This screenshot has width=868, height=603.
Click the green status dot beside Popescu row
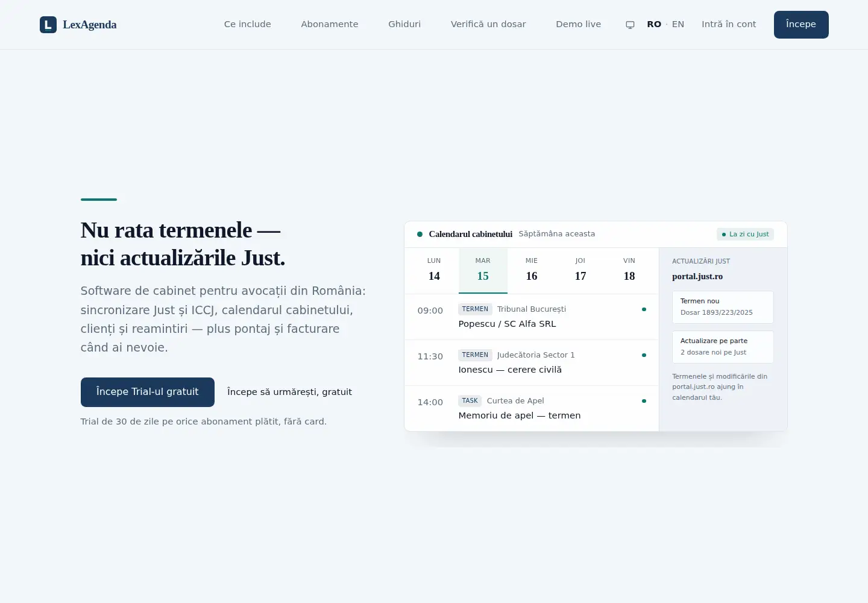pyautogui.click(x=644, y=309)
